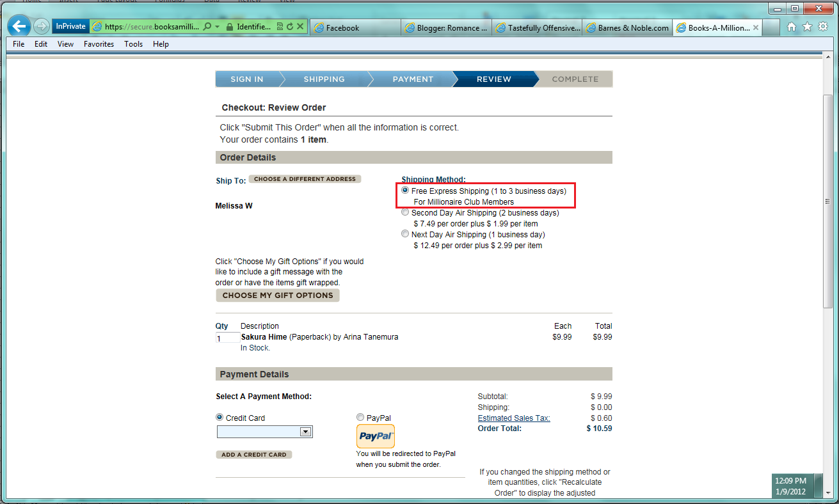Click Add a Credit Card button
The height and width of the screenshot is (504, 839).
(x=254, y=455)
